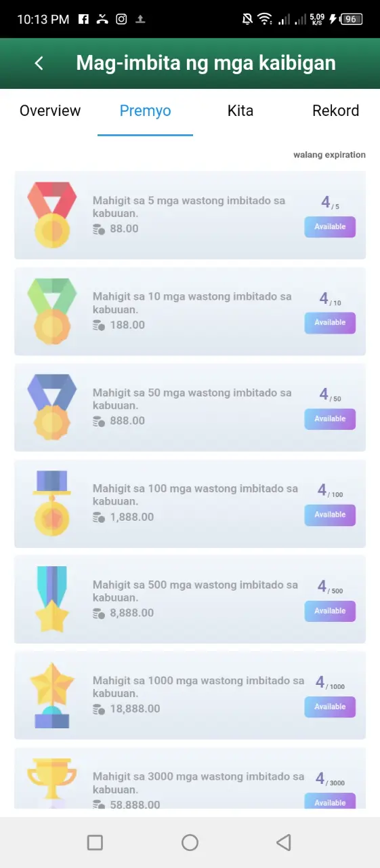
Task: Tap the red ribbon medal for 5 invites
Action: coord(52,215)
